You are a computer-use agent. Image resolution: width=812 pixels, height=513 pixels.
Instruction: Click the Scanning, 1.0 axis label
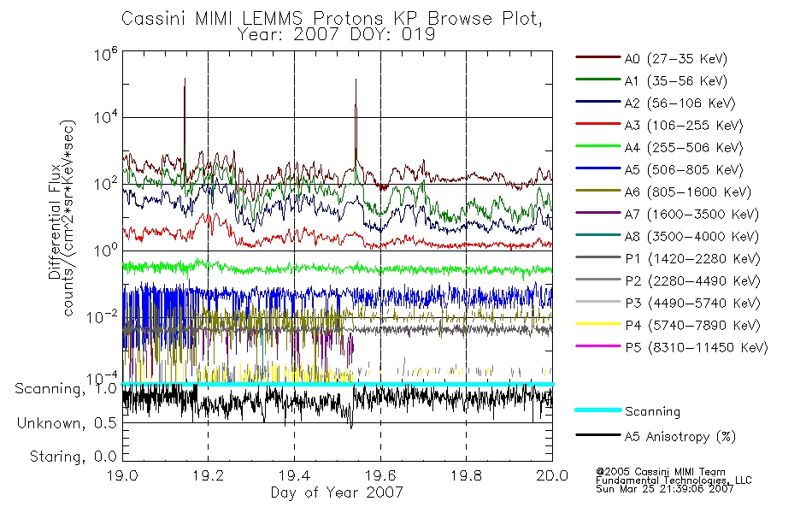click(66, 389)
